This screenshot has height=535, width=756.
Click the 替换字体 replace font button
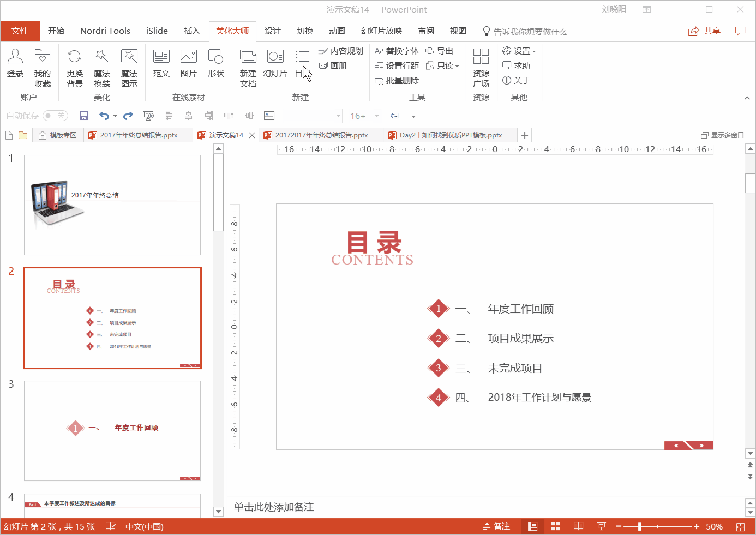[397, 51]
